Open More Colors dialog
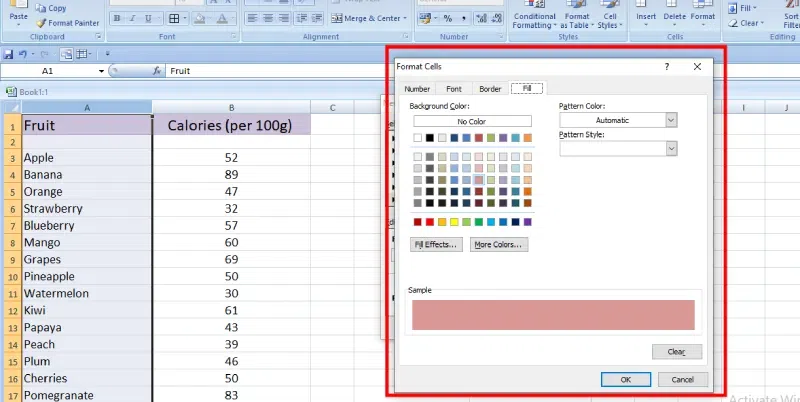 coord(498,244)
